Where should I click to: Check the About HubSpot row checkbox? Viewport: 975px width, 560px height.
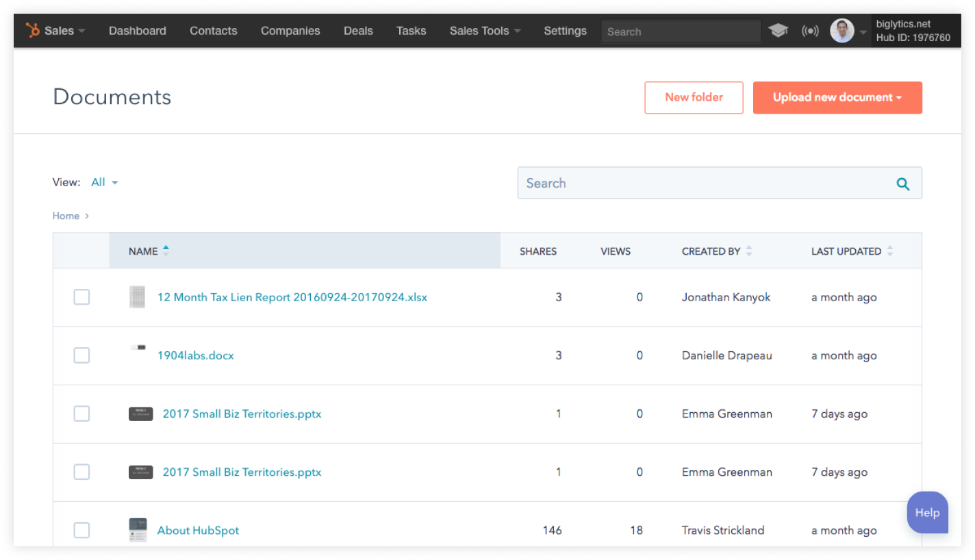(x=81, y=530)
